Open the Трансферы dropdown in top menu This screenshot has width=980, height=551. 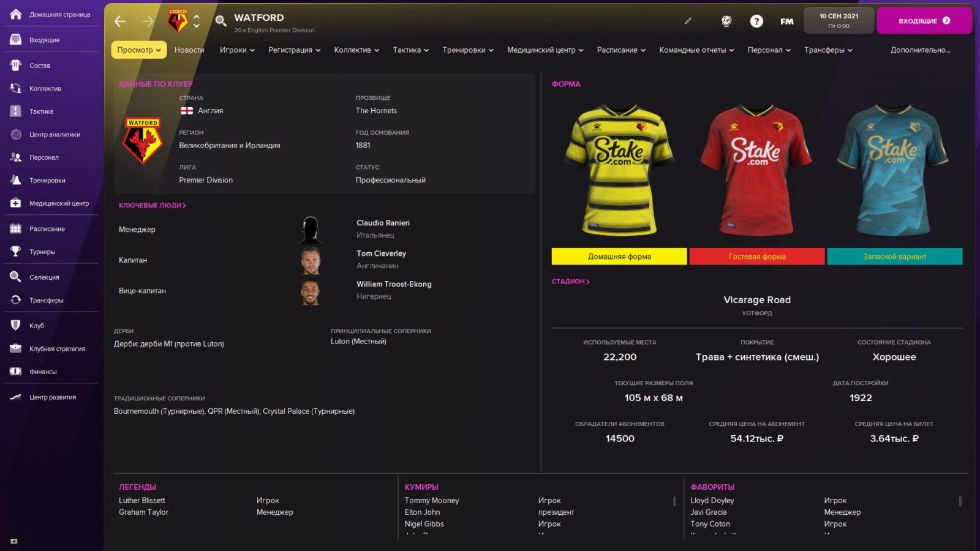(827, 50)
